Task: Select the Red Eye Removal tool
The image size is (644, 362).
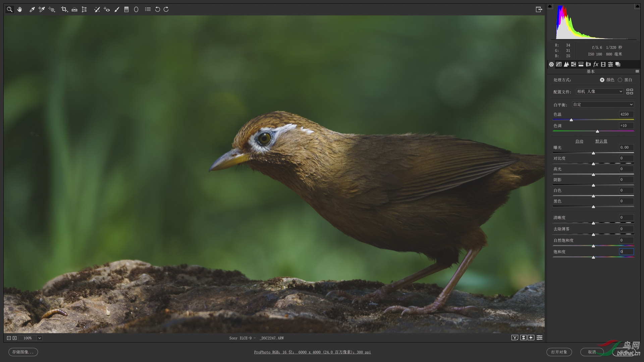Action: tap(107, 9)
